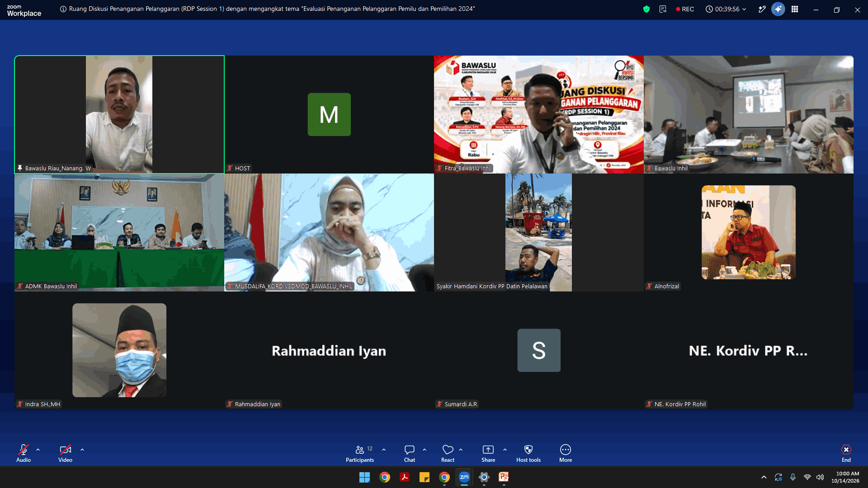Expand chat options arrow
The height and width of the screenshot is (488, 868).
point(425,450)
